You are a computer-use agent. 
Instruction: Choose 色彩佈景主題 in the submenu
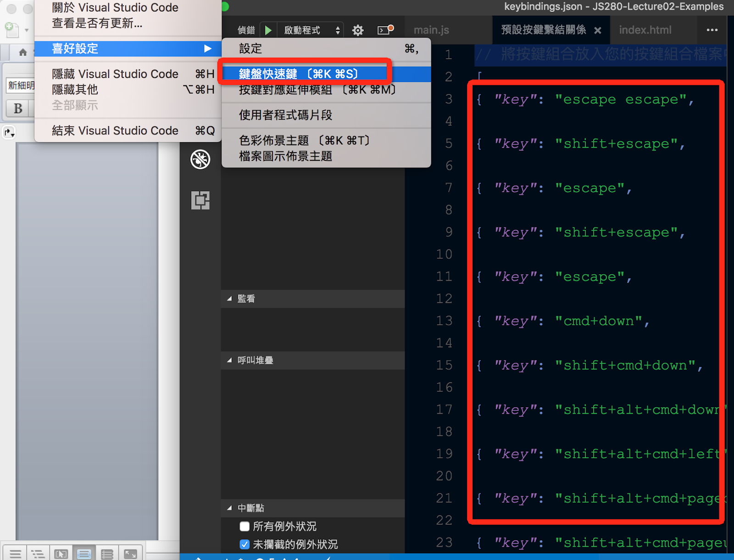326,140
